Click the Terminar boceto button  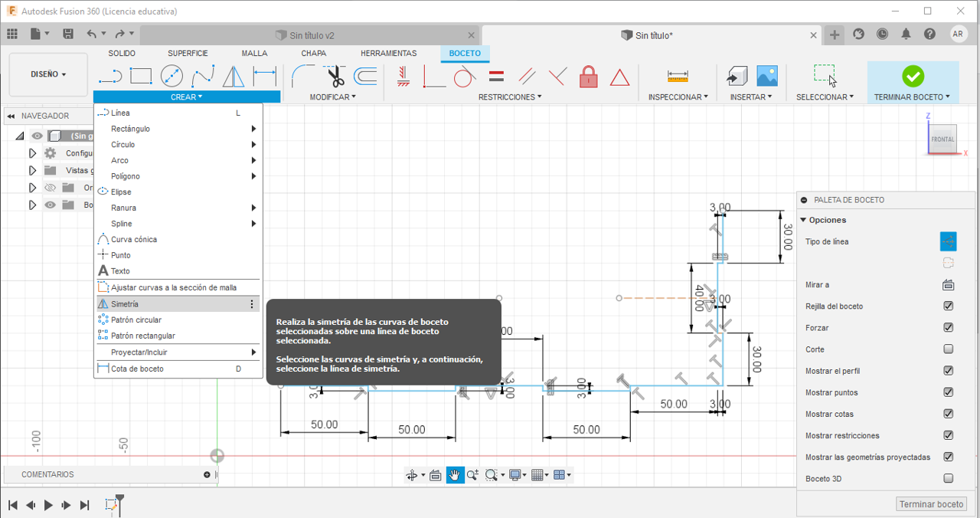pyautogui.click(x=931, y=504)
